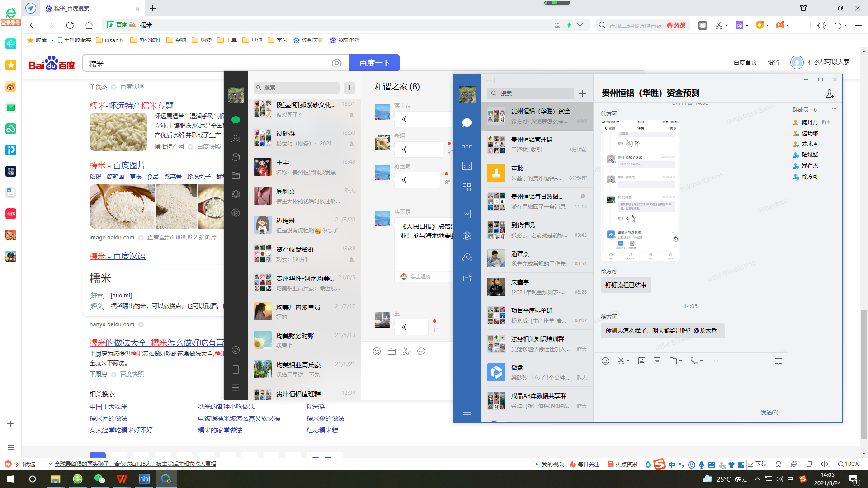
Task: Open the Workbench grid icon in WeCom sidebar
Action: point(467,188)
